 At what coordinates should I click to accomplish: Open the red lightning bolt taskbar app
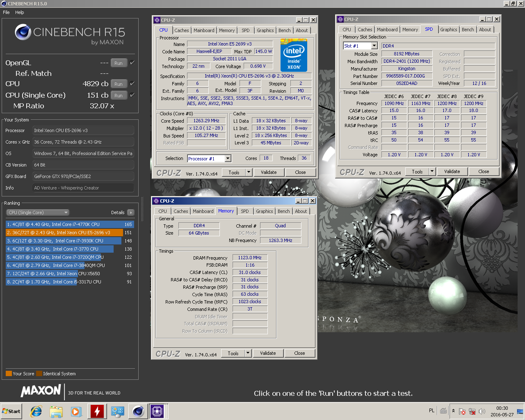pyautogui.click(x=97, y=411)
